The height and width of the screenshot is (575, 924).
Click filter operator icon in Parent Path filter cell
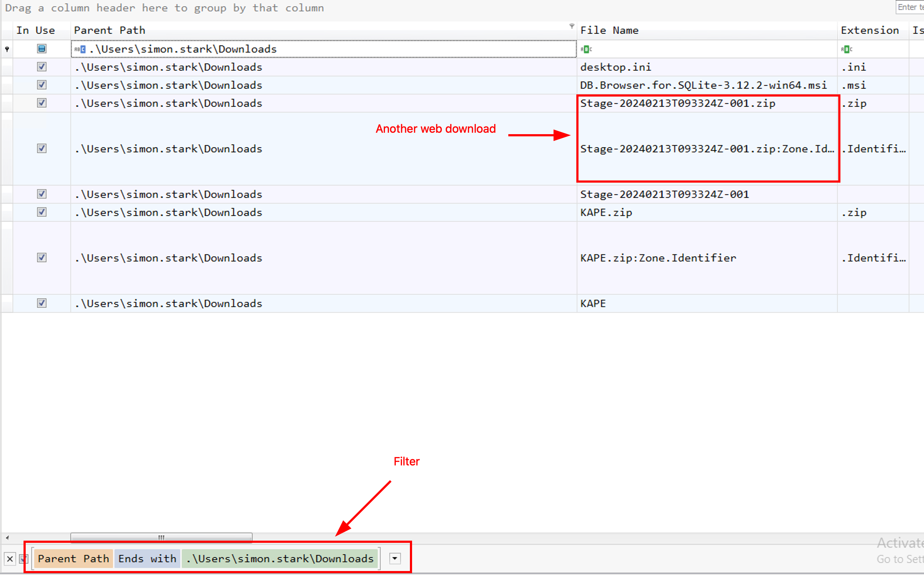click(80, 49)
